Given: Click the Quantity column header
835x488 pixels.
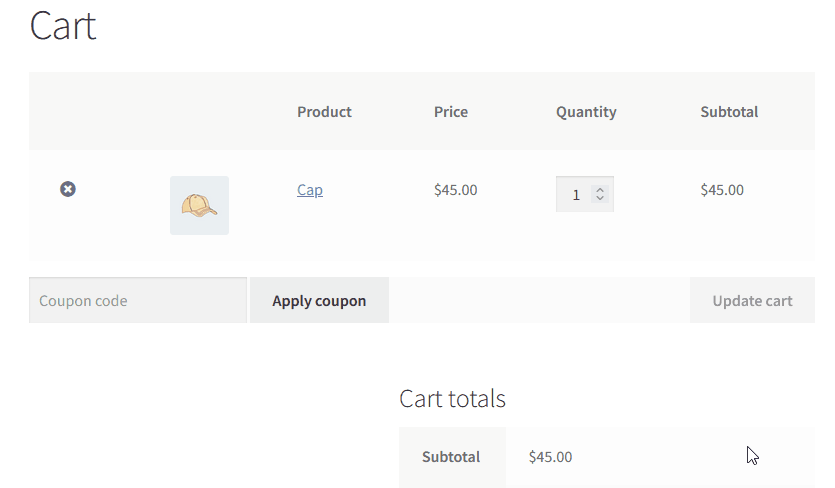Looking at the screenshot, I should click(586, 112).
